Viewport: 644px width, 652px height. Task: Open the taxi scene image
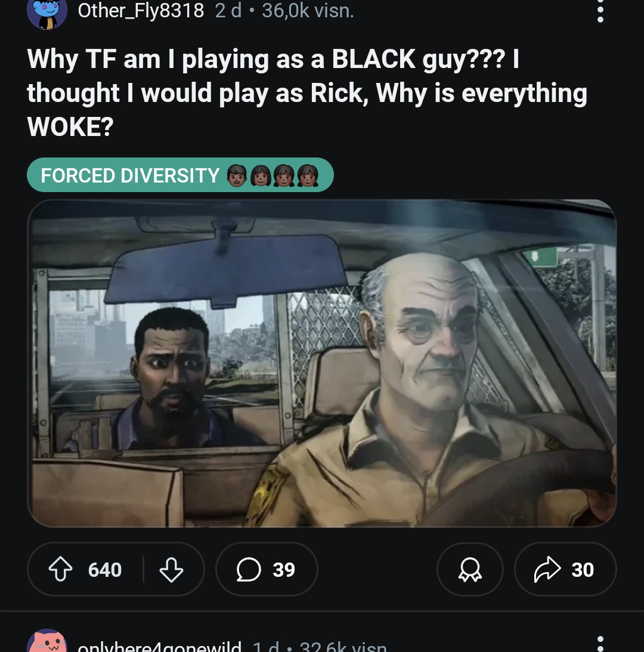322,363
